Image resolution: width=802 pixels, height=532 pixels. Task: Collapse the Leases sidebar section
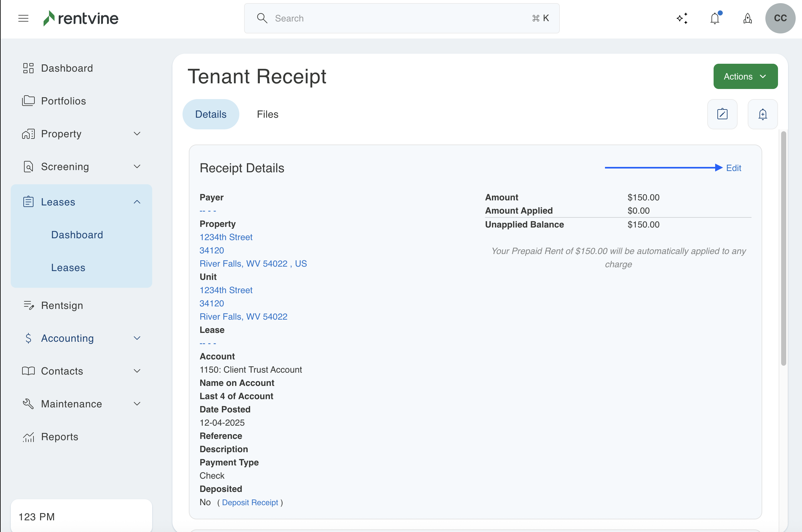pos(137,202)
